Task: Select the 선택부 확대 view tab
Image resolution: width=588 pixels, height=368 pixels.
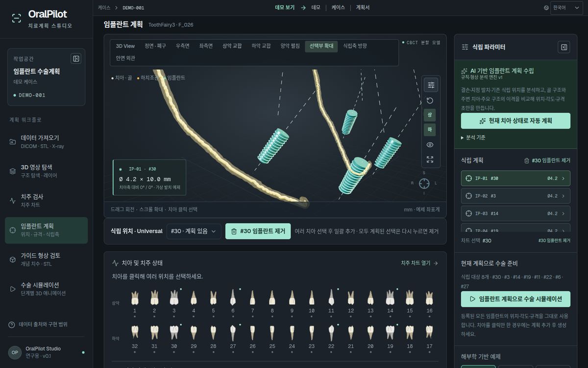Action: tap(321, 46)
